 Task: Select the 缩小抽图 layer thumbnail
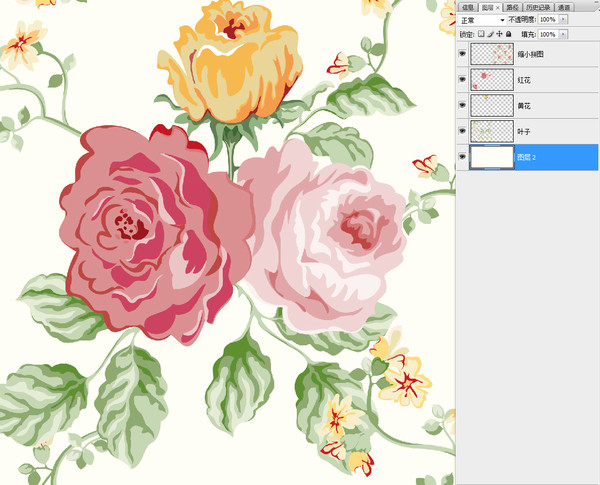[492, 54]
